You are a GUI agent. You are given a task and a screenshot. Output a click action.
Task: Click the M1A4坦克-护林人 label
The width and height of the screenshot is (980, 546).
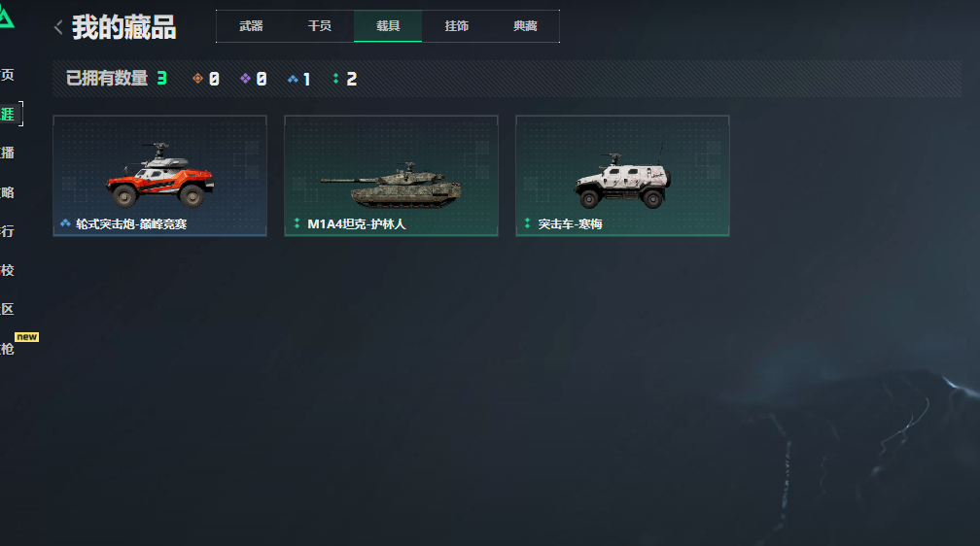tap(356, 224)
